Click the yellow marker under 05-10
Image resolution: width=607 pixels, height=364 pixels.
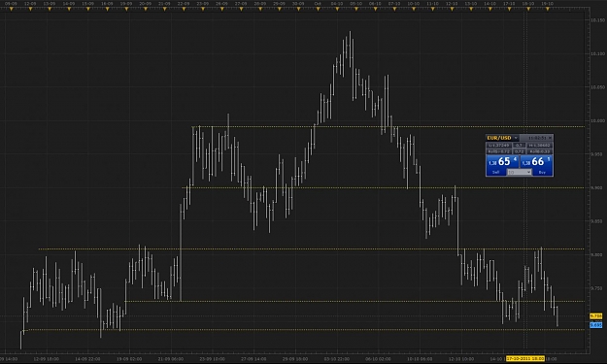[x=356, y=9]
